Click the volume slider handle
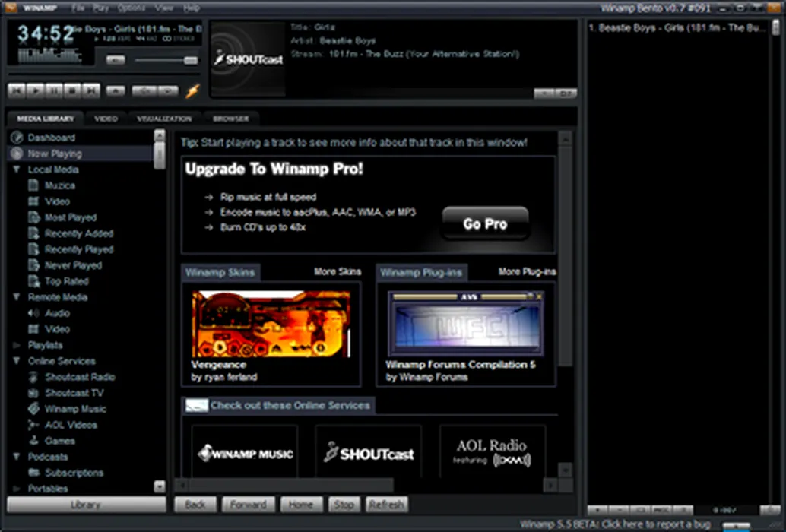The image size is (786, 532). [191, 60]
